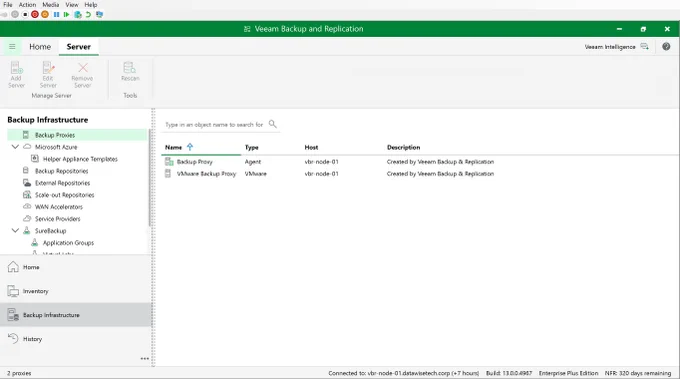Click the green Reset VM play icon
680x379 pixels.
pos(66,14)
